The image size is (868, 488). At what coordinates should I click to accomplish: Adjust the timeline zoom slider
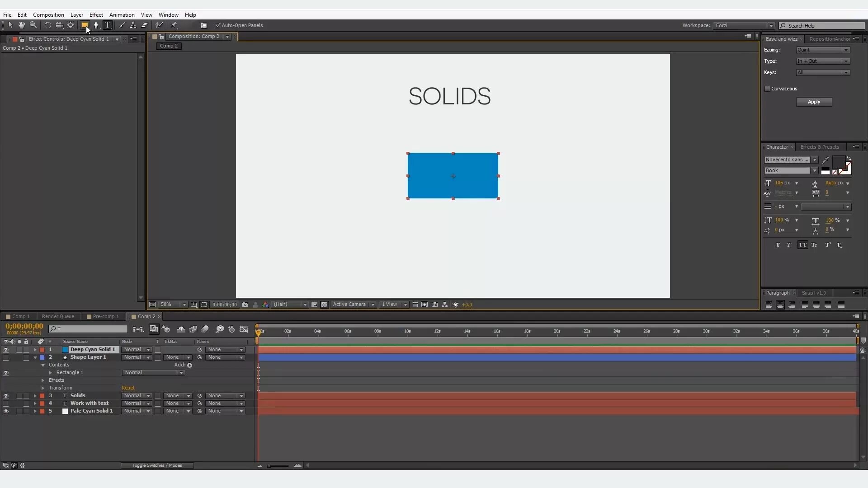(278, 466)
